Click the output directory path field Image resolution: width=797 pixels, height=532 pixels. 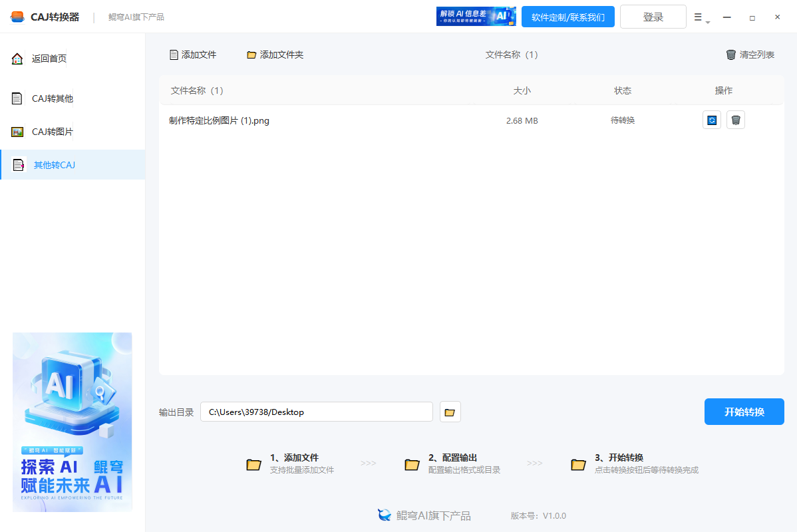(x=317, y=411)
